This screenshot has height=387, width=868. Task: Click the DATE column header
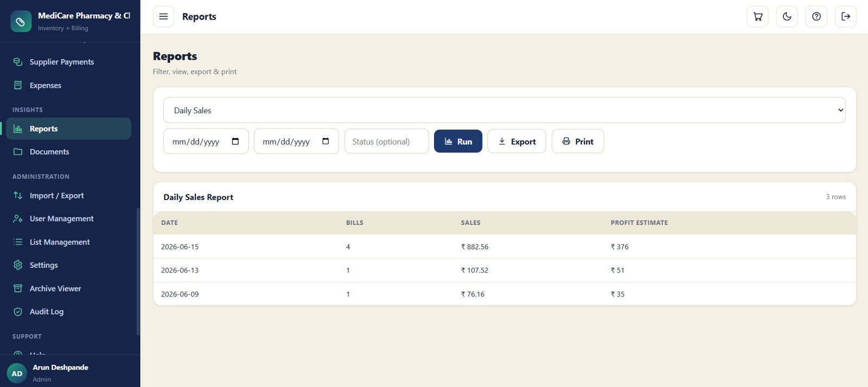click(169, 223)
